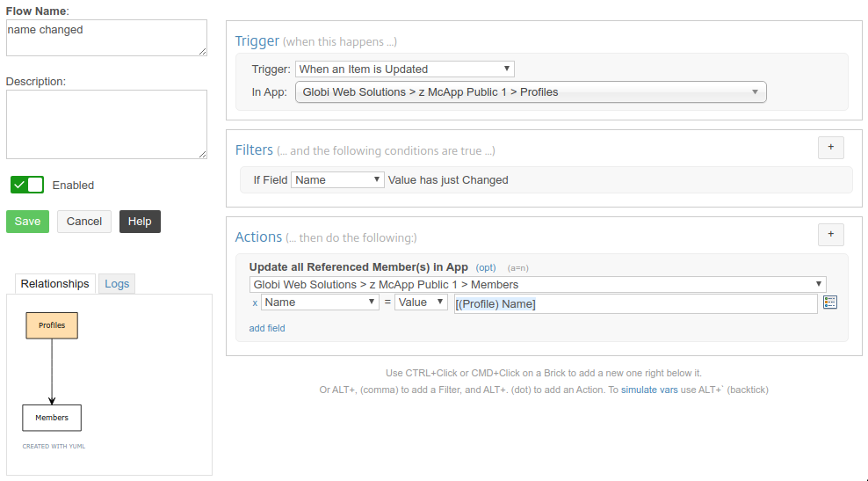Click the (opt) options link

click(486, 267)
